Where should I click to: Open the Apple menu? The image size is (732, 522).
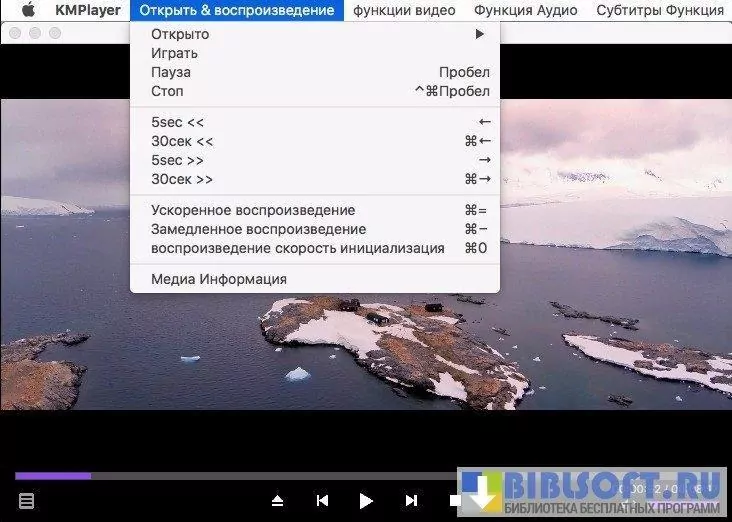[x=28, y=10]
